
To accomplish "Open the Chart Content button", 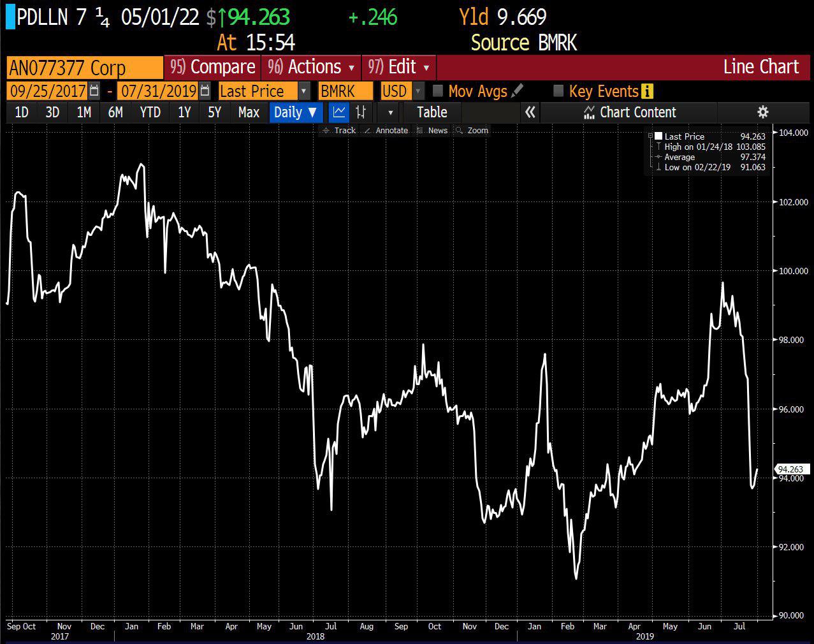I will click(x=629, y=112).
